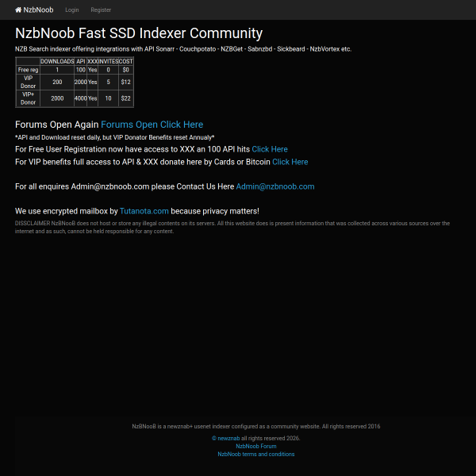Open the NzbNoob brand link
Viewport: 476px width, 476px height.
point(34,10)
